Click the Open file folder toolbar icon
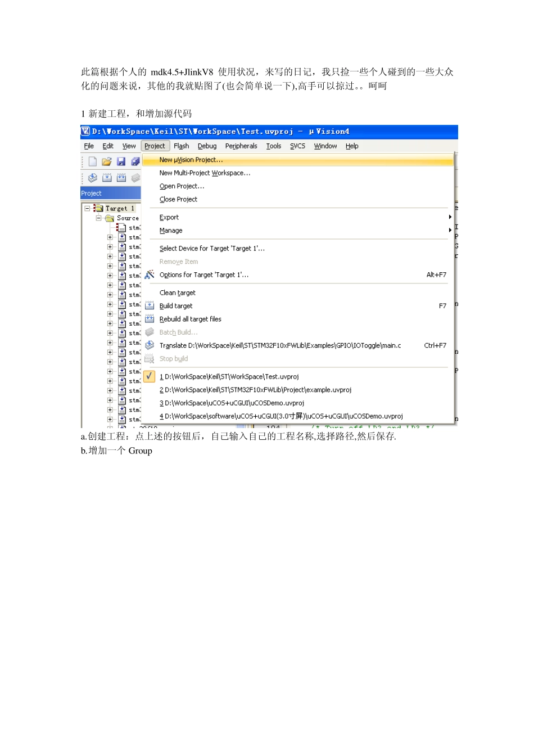This screenshot has width=534, height=756. coord(107,161)
